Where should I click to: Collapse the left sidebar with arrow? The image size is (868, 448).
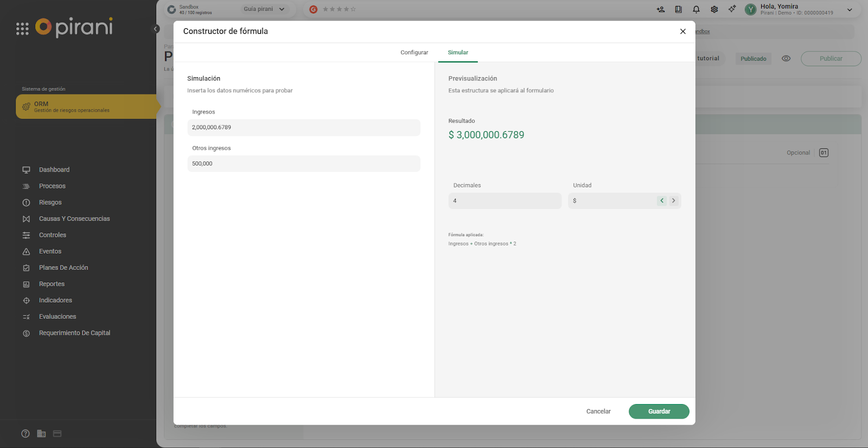(156, 29)
